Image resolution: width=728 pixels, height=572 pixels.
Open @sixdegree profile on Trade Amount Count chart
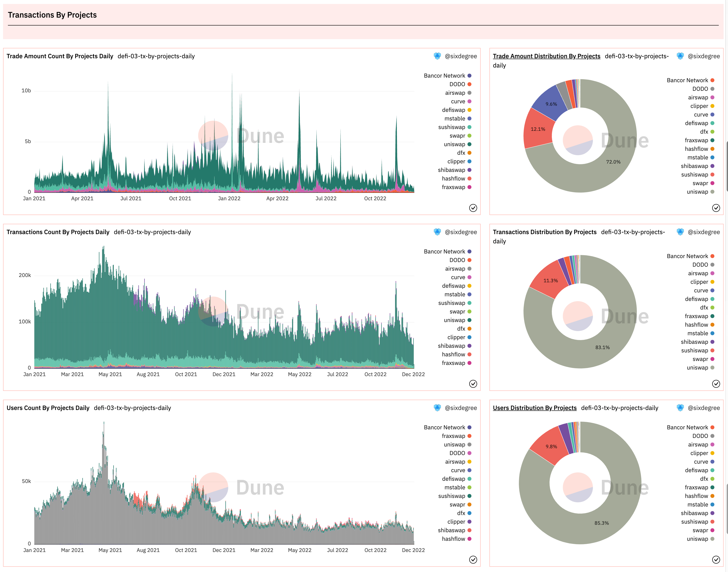coord(461,56)
